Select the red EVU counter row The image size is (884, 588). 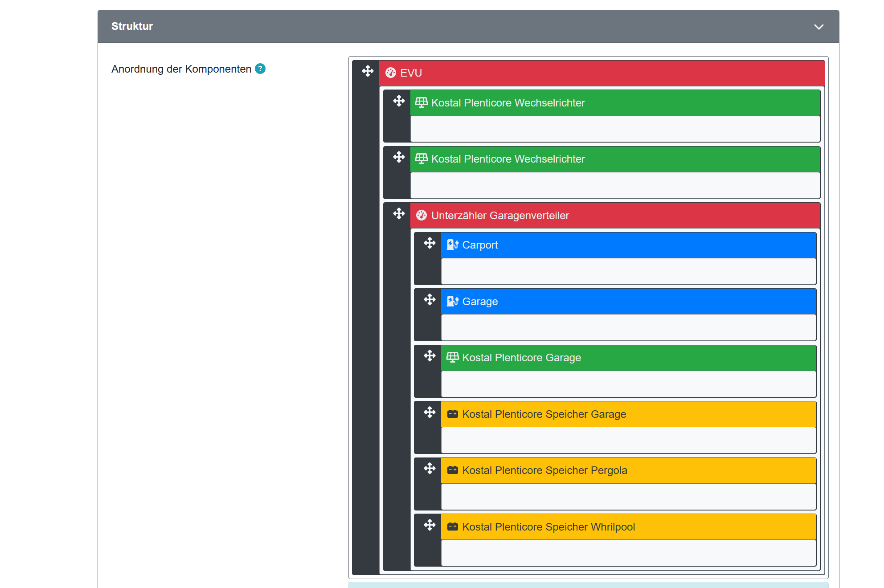coord(602,73)
